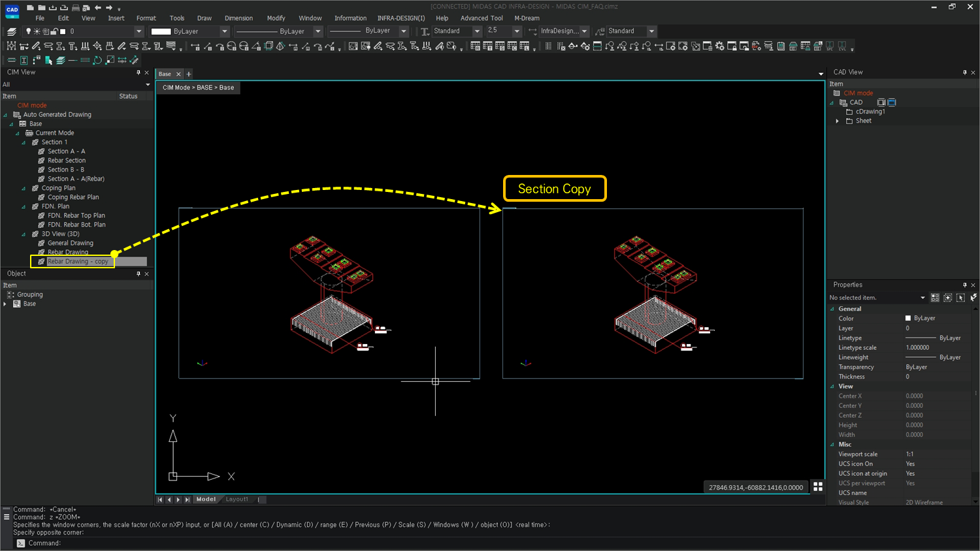980x551 pixels.
Task: Select the table creation icon in the toolbar
Action: tap(474, 47)
